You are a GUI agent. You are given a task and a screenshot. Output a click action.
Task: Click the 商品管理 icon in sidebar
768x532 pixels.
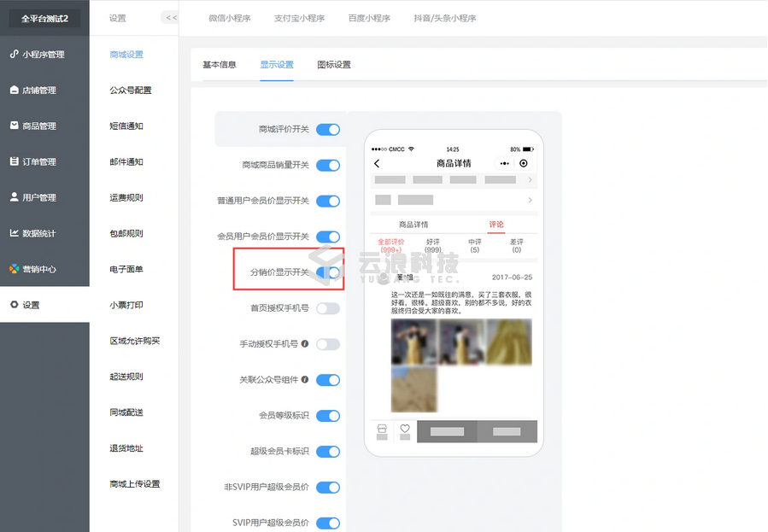tap(14, 126)
